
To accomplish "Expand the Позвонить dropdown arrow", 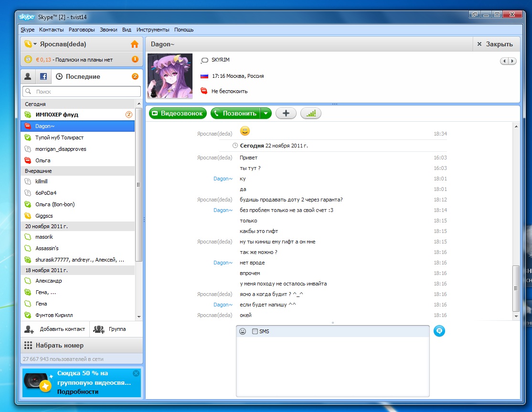I will click(x=266, y=113).
